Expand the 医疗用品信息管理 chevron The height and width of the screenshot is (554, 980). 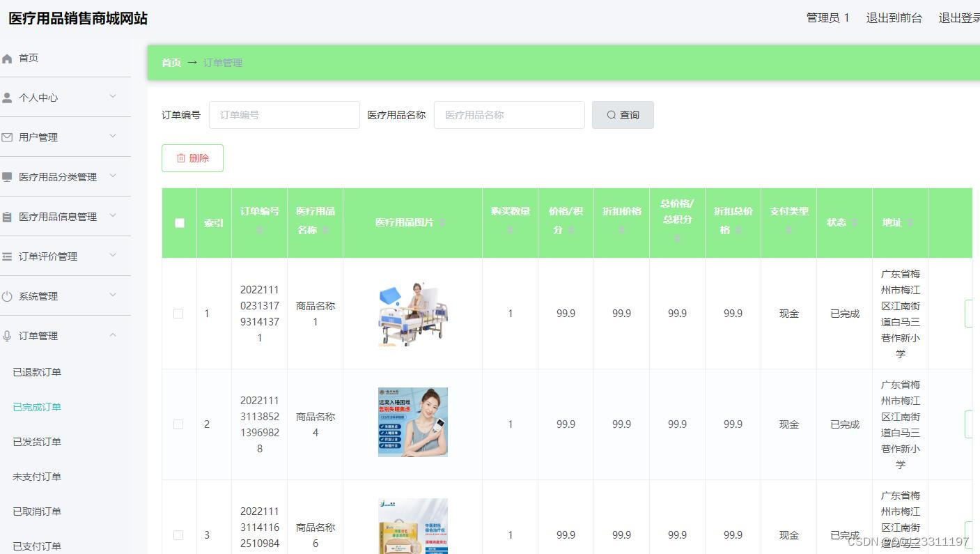click(113, 215)
